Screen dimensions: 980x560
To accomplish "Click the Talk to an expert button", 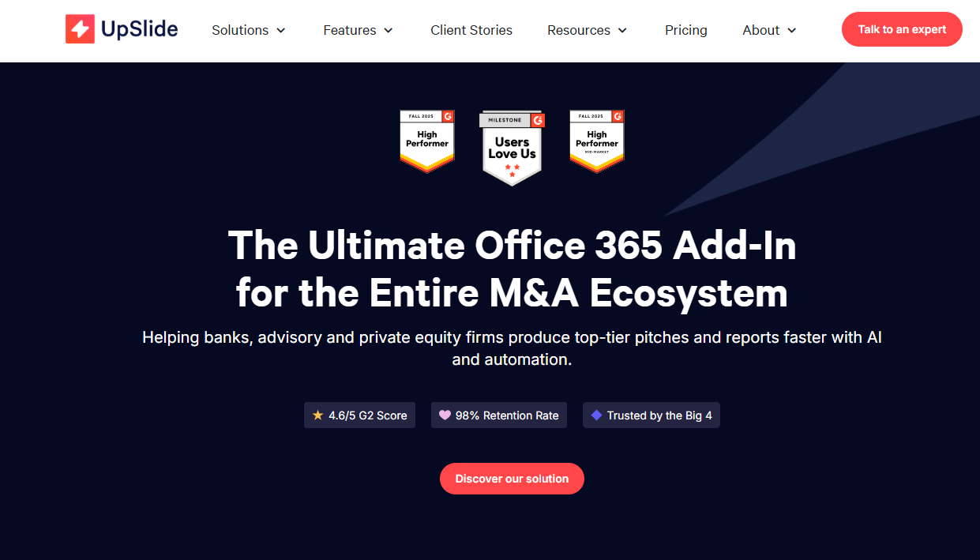I will tap(902, 29).
